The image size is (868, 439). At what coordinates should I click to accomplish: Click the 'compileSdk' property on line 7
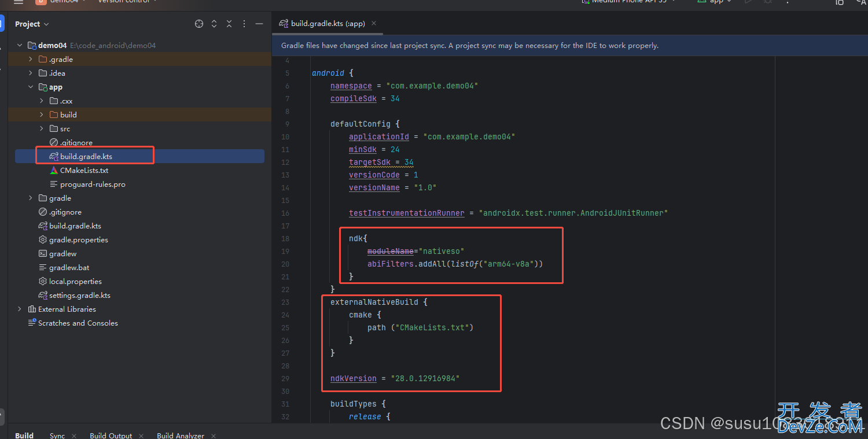(x=354, y=99)
